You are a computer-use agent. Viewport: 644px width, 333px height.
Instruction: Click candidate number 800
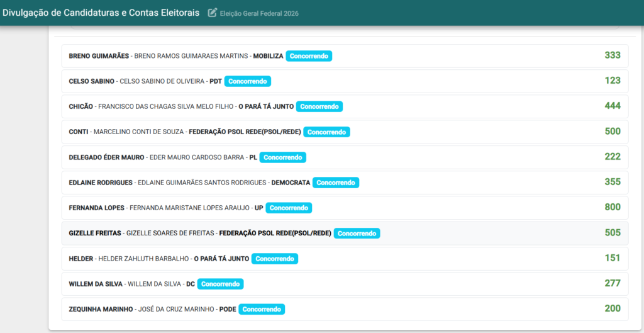tap(613, 207)
